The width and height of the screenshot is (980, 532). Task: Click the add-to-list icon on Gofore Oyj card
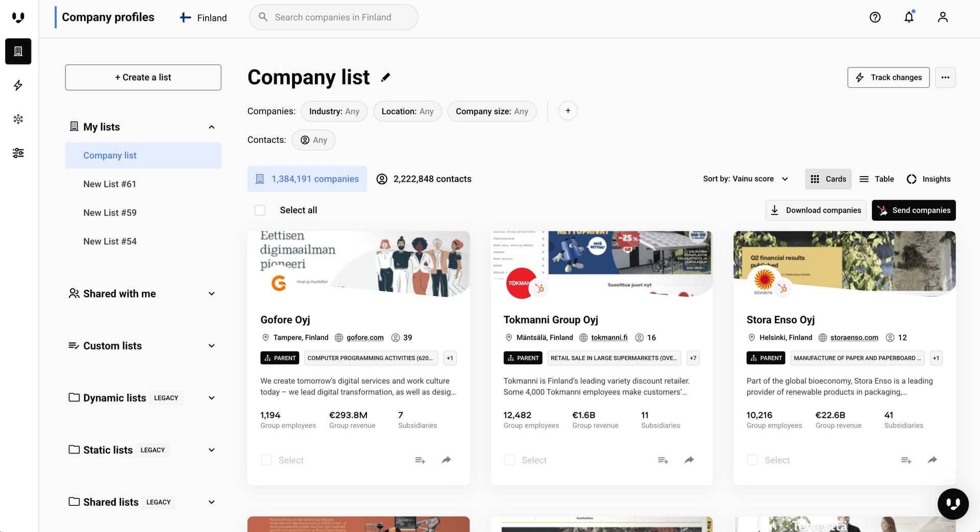[x=420, y=460]
